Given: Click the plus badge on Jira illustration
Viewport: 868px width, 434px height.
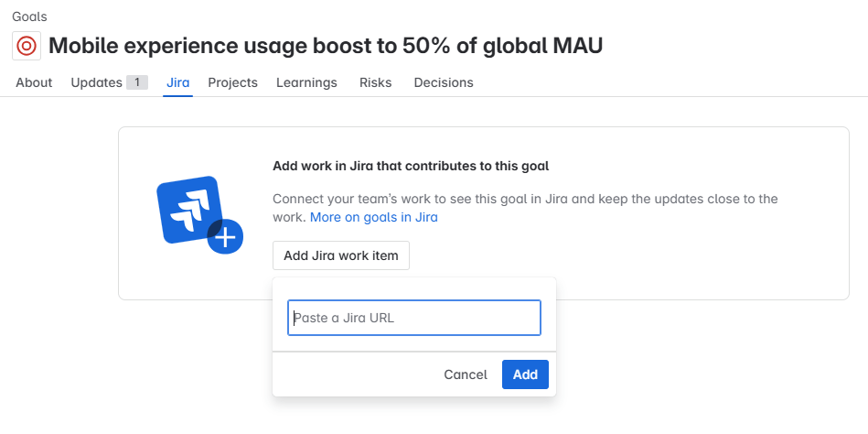Looking at the screenshot, I should (225, 237).
